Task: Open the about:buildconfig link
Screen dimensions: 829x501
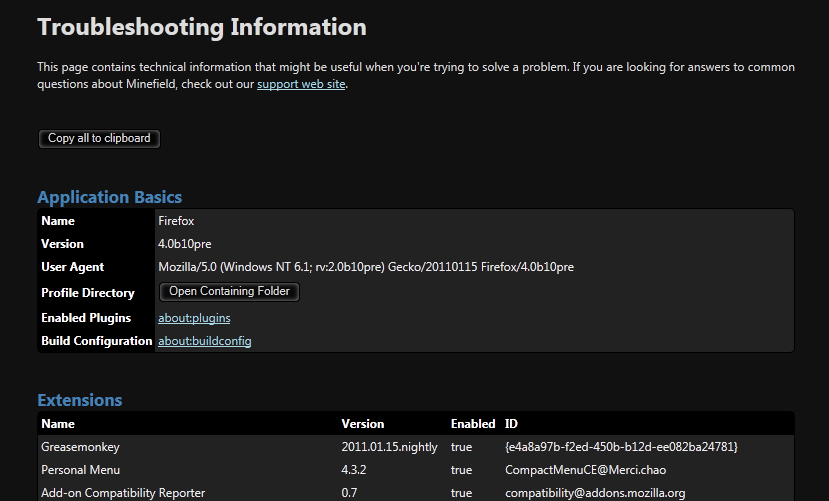Action: (x=205, y=341)
